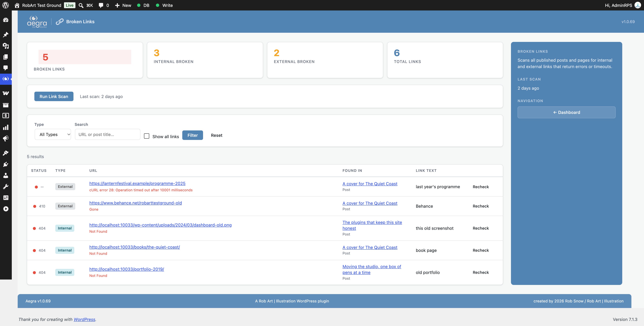Open Marketing megaphone icon
The width and height of the screenshot is (644, 326).
pos(6,138)
